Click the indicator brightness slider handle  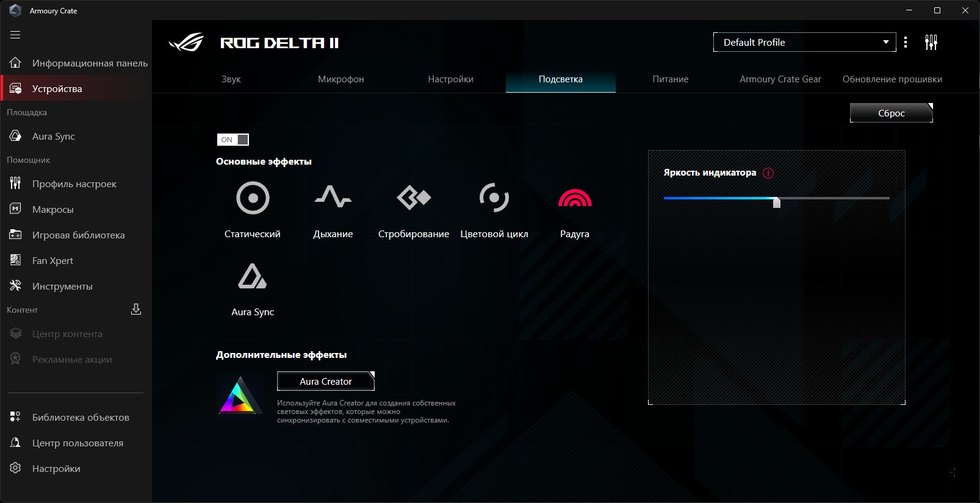click(776, 202)
